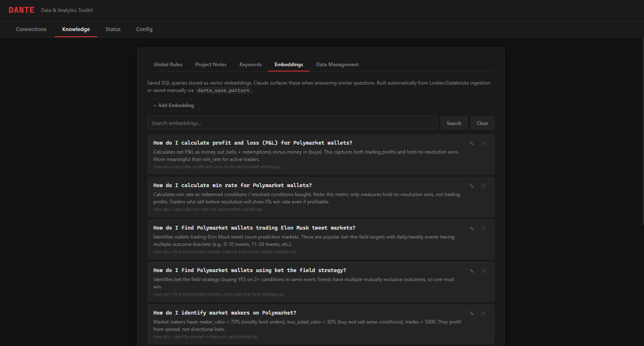The image size is (644, 346).
Task: Delete the win rate embedding
Action: coord(483,186)
